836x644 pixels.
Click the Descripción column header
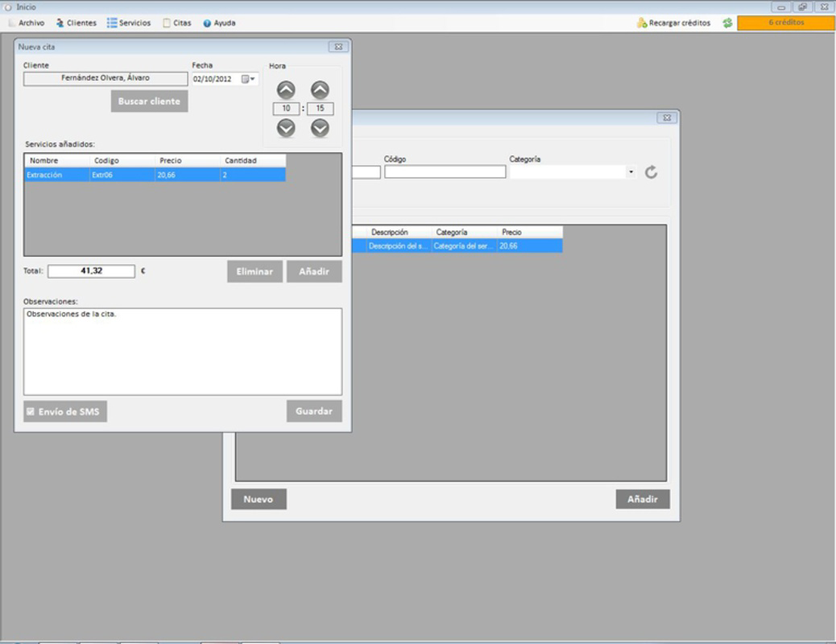pos(398,232)
